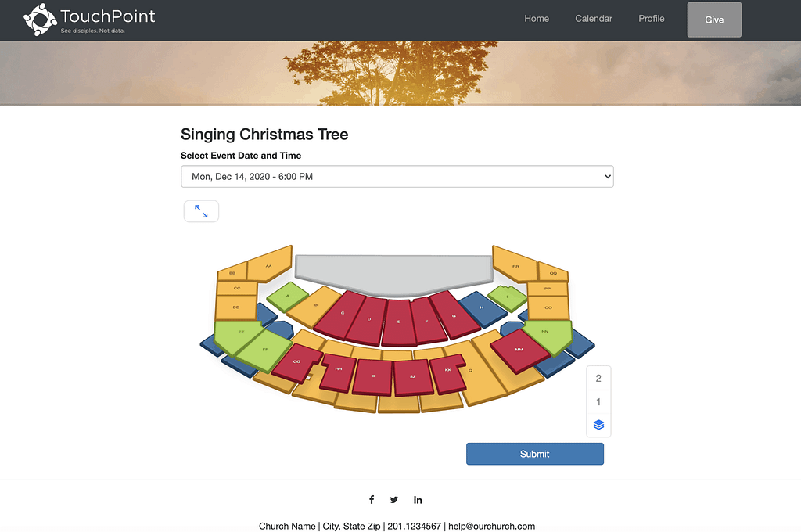This screenshot has width=801, height=532.
Task: Click the TouchPoint logo
Action: (89, 20)
